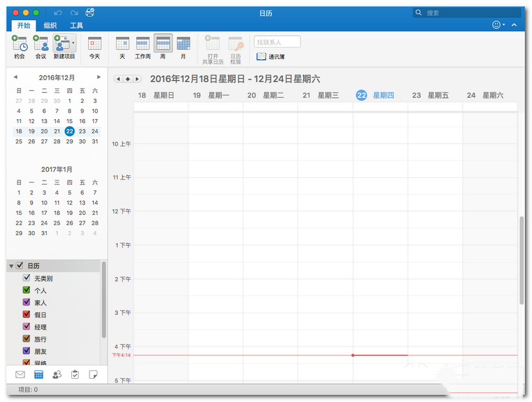
Task: Click the 10 上午 time label
Action: 121,144
